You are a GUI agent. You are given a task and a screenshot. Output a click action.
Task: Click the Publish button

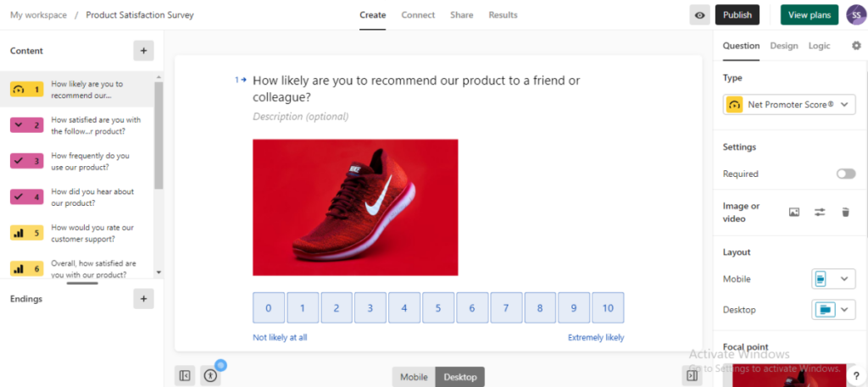(737, 15)
